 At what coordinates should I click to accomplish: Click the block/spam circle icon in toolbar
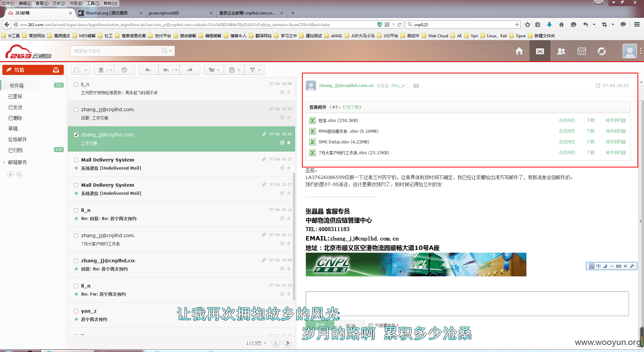(x=124, y=70)
